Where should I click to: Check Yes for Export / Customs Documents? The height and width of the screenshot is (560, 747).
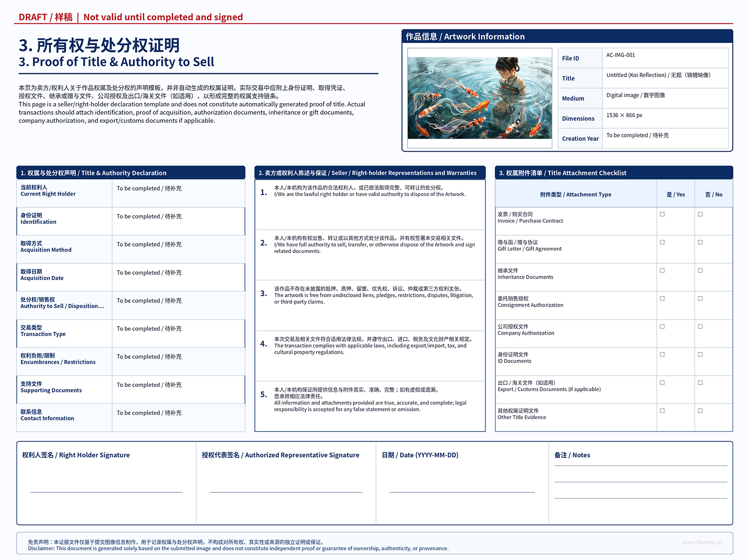click(x=662, y=383)
